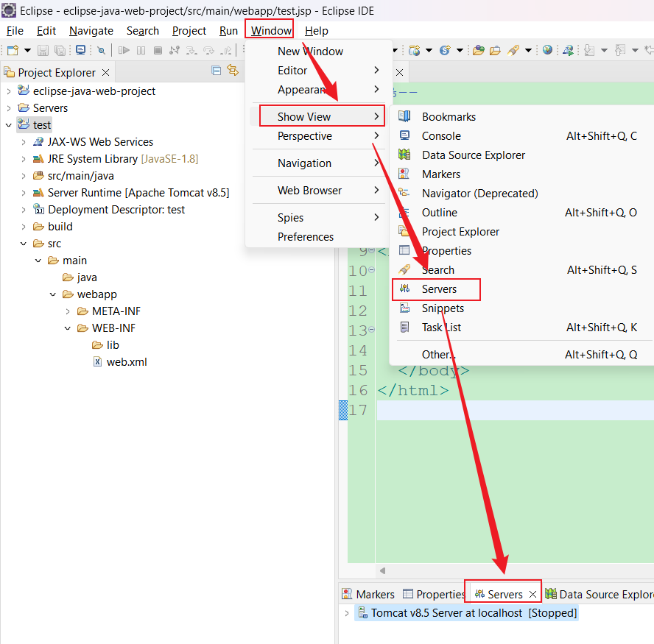Viewport: 654px width, 644px height.
Task: Click the Skip All Breakpoints icon
Action: pos(101,51)
